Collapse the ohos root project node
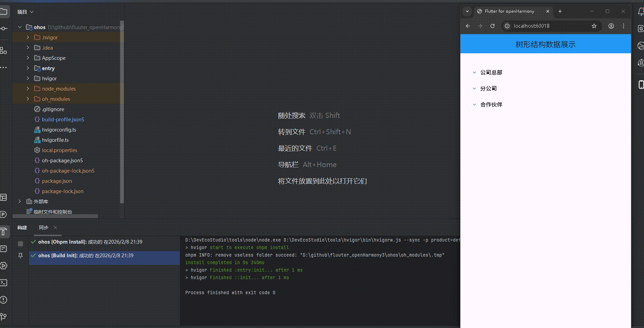This screenshot has height=328, width=644. pyautogui.click(x=20, y=27)
